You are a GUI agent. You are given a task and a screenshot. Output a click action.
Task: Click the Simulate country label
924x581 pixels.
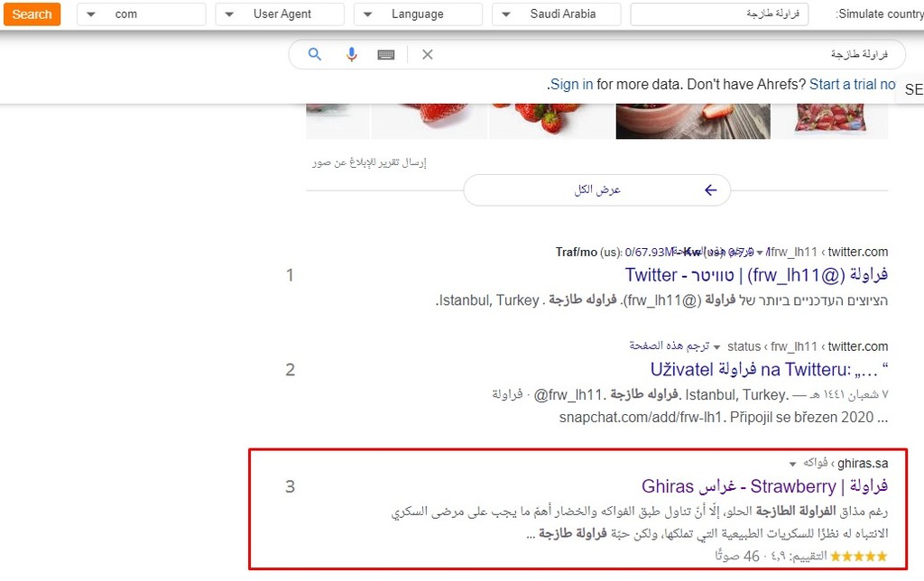(x=879, y=14)
